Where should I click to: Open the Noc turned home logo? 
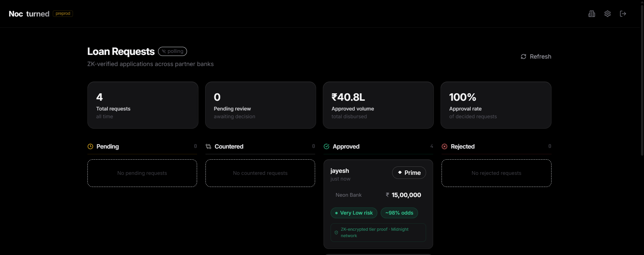29,14
